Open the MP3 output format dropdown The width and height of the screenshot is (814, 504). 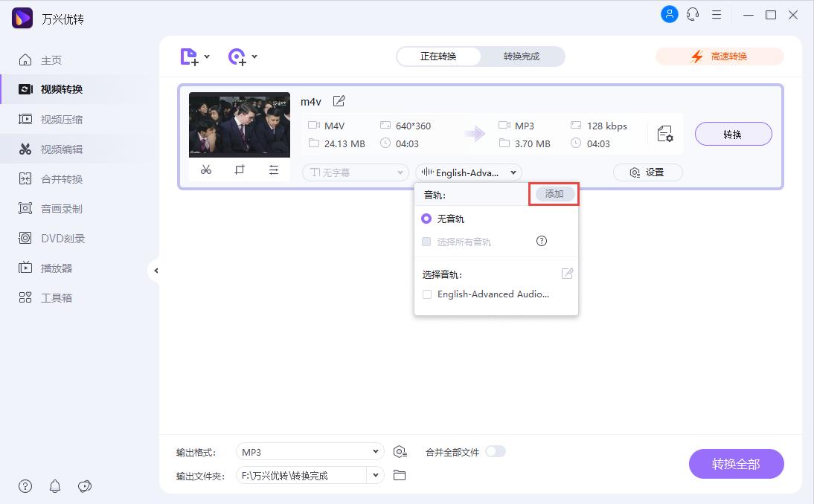pyautogui.click(x=310, y=451)
